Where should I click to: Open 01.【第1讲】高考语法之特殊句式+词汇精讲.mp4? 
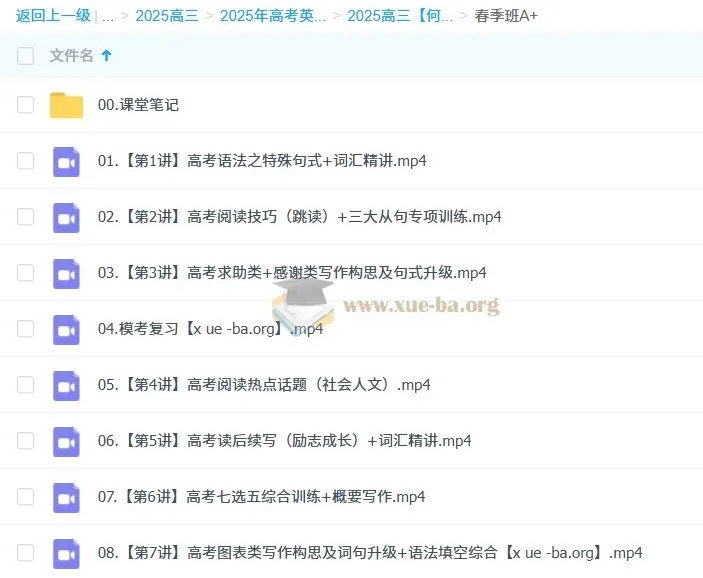tap(262, 161)
